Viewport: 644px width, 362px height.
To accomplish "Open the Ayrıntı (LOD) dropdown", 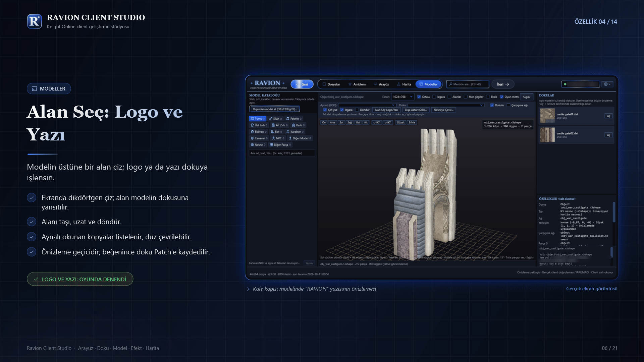I will click(x=367, y=105).
